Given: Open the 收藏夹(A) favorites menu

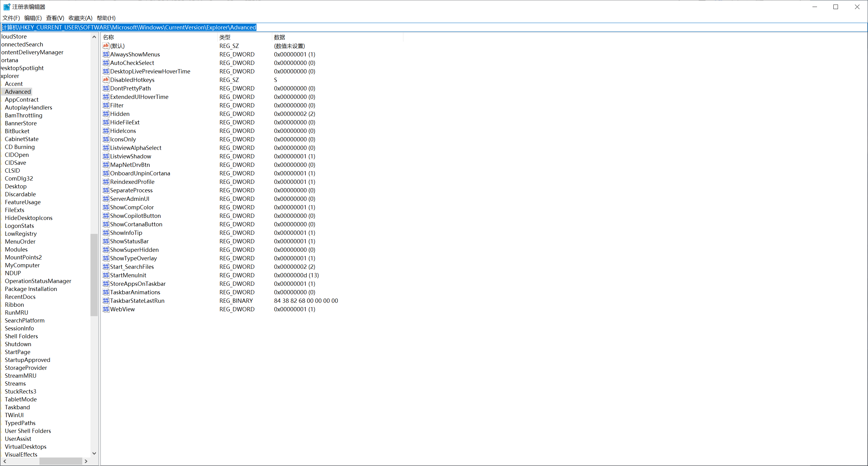Looking at the screenshot, I should pyautogui.click(x=80, y=18).
